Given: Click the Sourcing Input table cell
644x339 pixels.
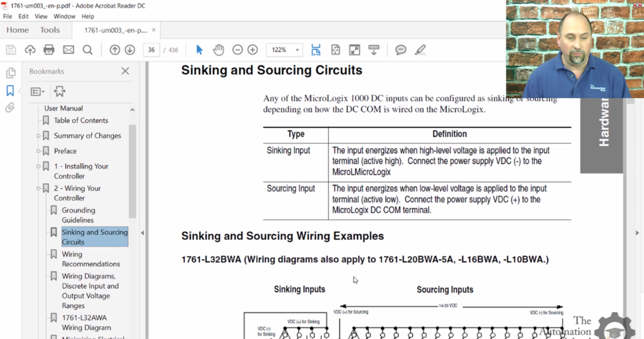Looking at the screenshot, I should coord(296,201).
